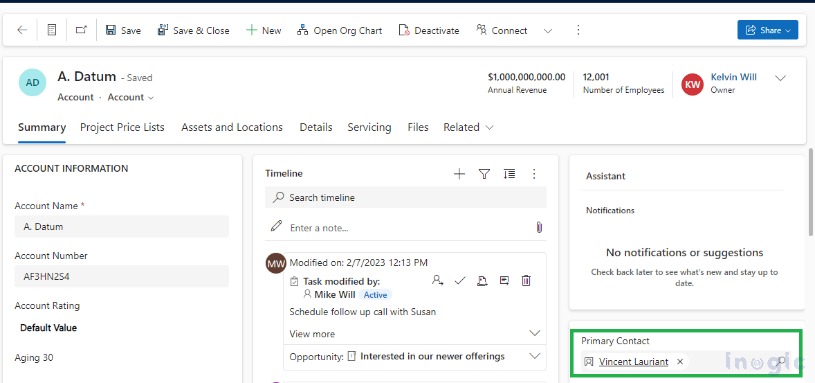Open the timeline filter funnel icon
Image resolution: width=815 pixels, height=383 pixels.
[484, 174]
